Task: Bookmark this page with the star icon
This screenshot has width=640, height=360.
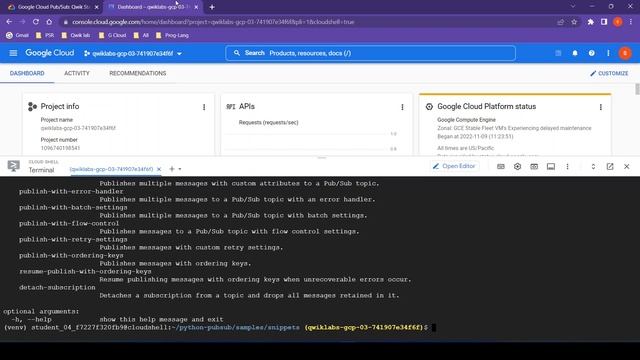Action: 574,22
